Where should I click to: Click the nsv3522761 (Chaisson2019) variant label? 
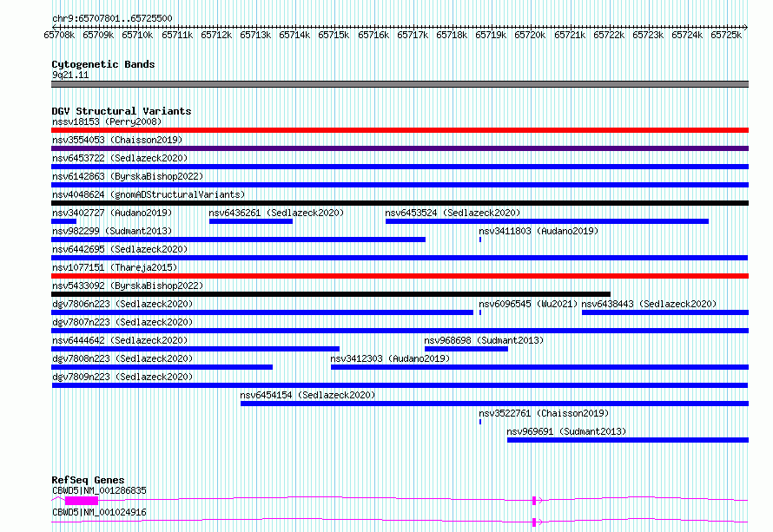(544, 413)
